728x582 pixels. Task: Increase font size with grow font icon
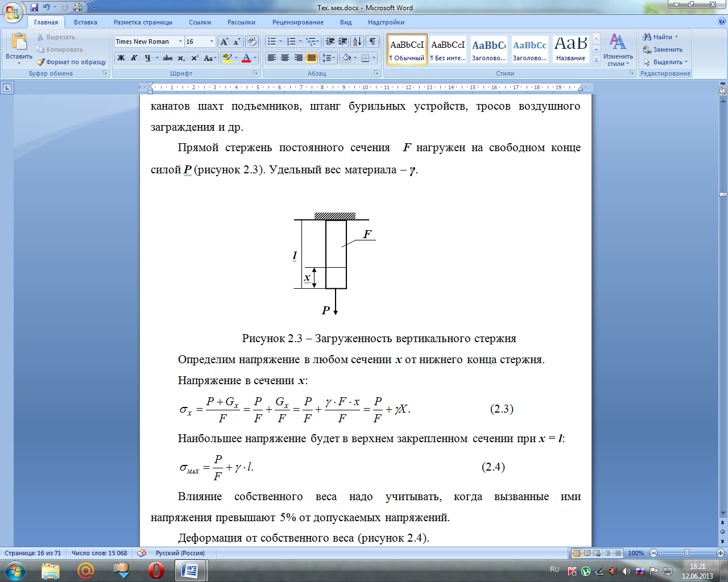coord(225,41)
